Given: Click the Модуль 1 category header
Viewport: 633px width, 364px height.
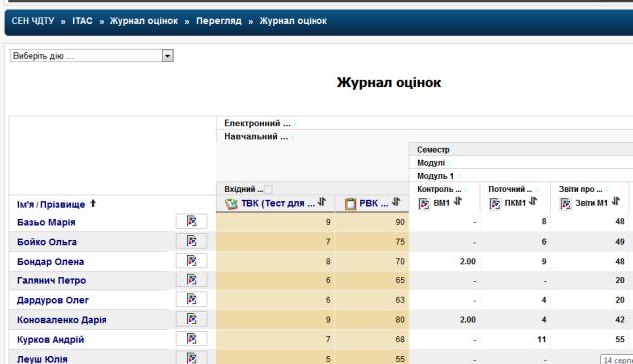Looking at the screenshot, I should 435,176.
